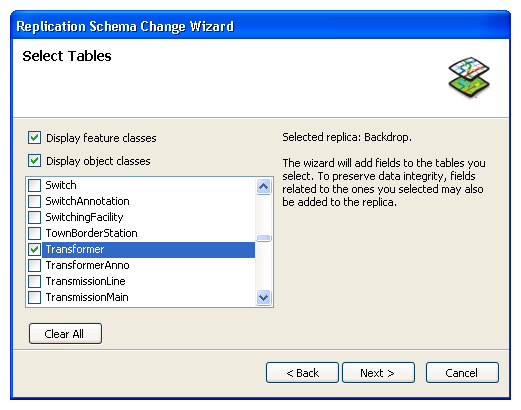Proceed with the Next button

(x=378, y=373)
